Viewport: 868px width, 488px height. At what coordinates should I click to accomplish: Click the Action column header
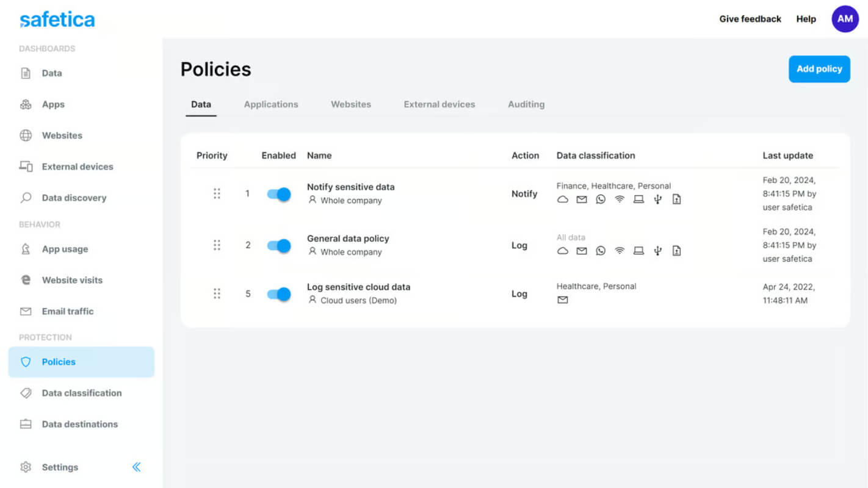point(525,156)
